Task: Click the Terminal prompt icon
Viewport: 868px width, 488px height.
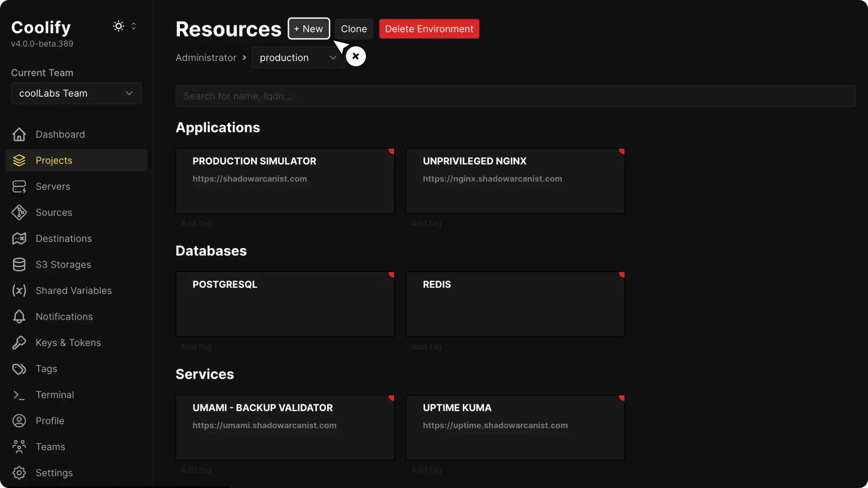Action: click(19, 395)
